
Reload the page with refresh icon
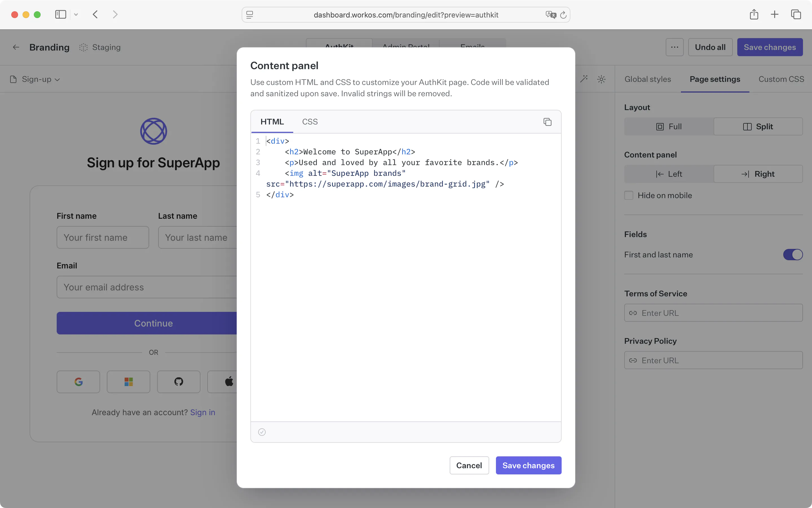point(563,15)
